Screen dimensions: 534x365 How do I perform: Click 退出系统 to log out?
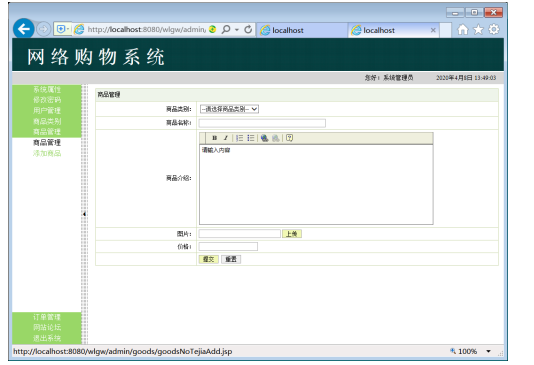(47, 338)
